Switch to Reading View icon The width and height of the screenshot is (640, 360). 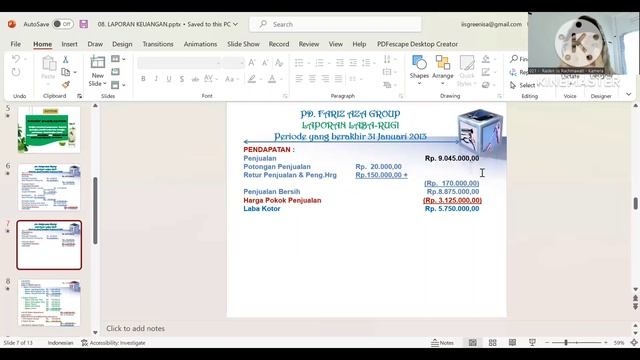coord(512,343)
